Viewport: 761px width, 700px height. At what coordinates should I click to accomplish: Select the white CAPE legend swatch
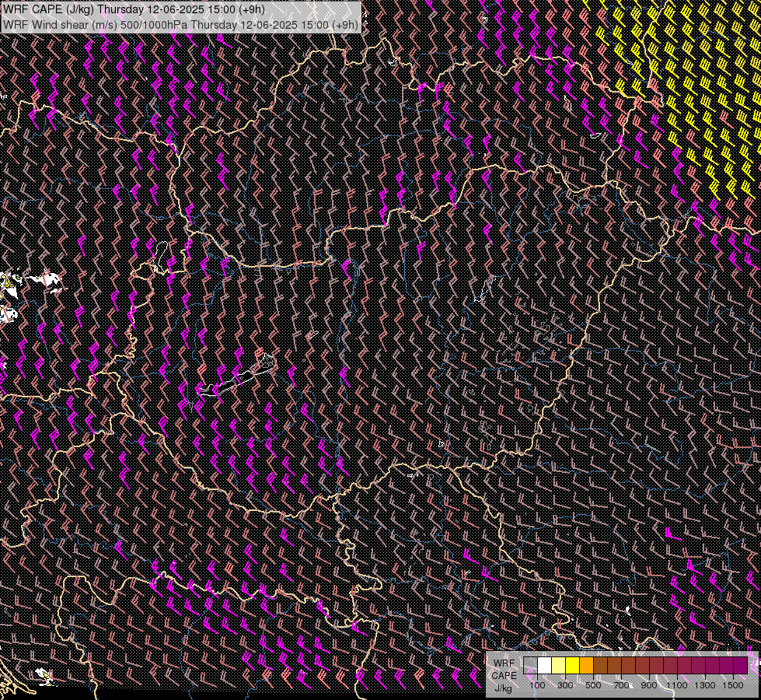(545, 666)
